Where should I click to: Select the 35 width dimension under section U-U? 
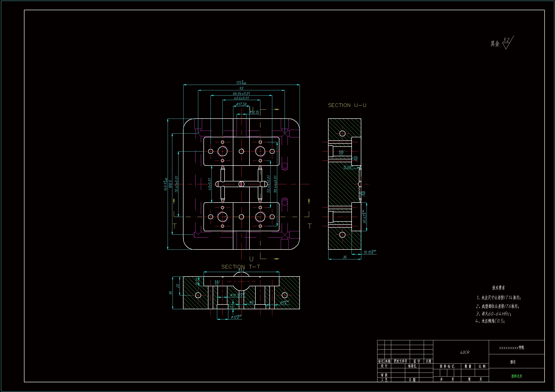(344, 257)
